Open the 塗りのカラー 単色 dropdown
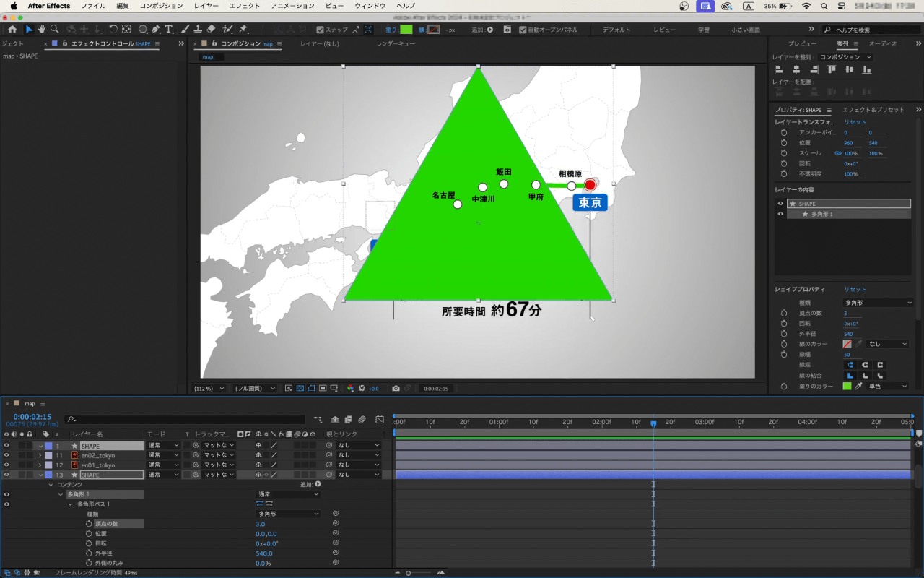 point(888,386)
